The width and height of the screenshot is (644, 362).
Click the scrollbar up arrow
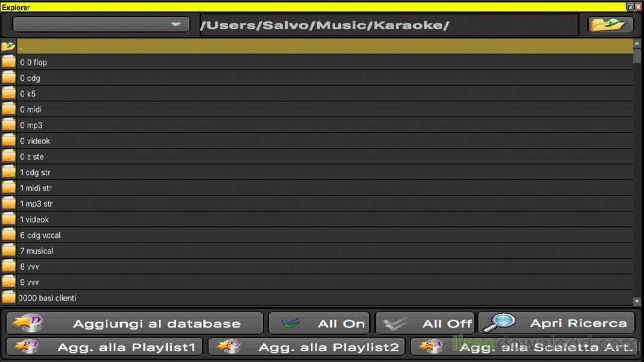[637, 43]
